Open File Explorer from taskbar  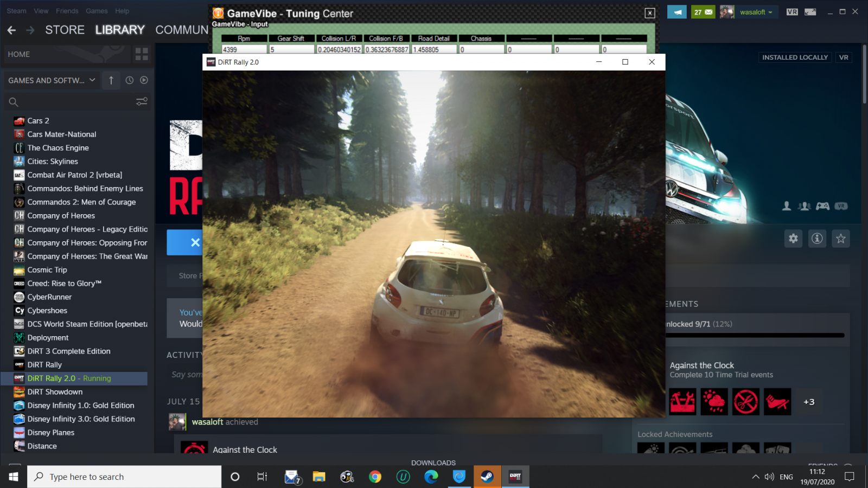click(x=319, y=477)
